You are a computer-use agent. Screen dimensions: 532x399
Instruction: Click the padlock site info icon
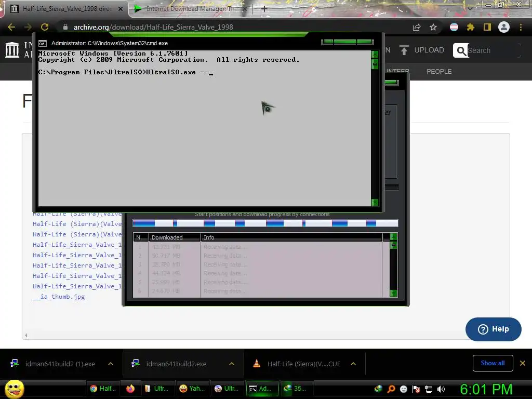click(65, 27)
